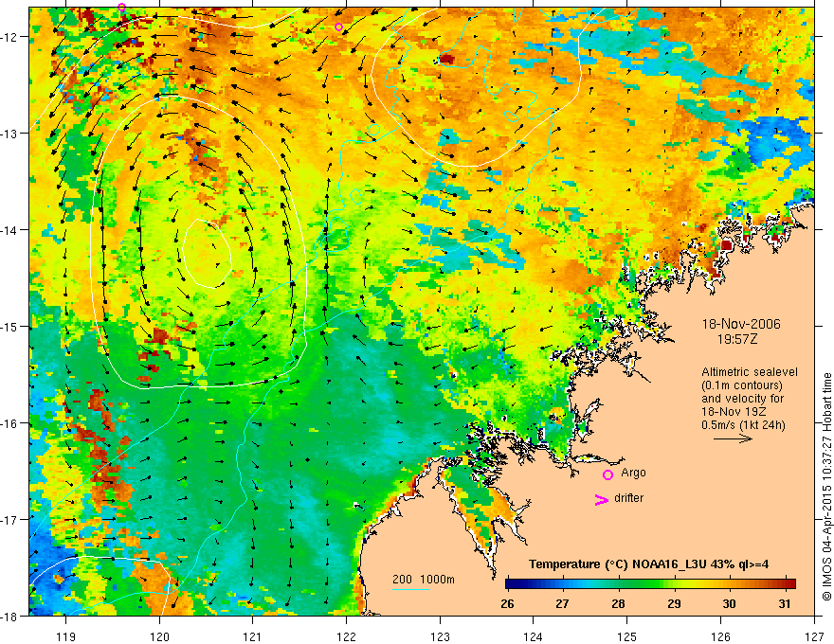The height and width of the screenshot is (644, 834).
Task: Click the latitude axis label -16
Action: [9, 423]
